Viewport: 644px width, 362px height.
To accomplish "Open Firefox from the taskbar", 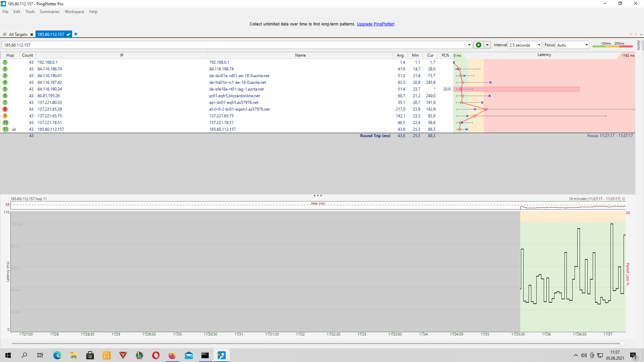I will [x=172, y=355].
